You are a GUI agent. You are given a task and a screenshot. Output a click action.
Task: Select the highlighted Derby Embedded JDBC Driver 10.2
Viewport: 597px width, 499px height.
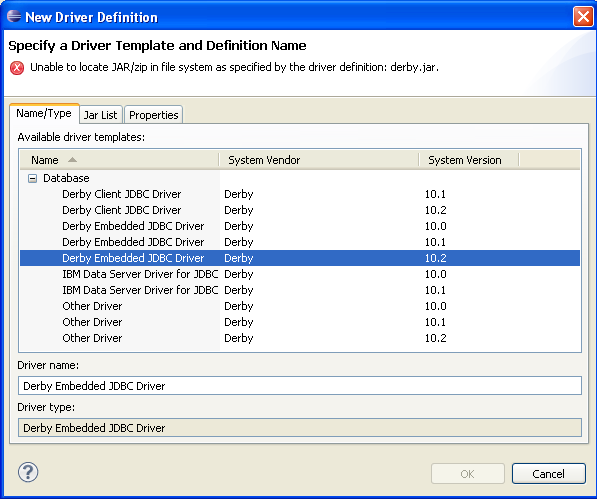point(300,258)
